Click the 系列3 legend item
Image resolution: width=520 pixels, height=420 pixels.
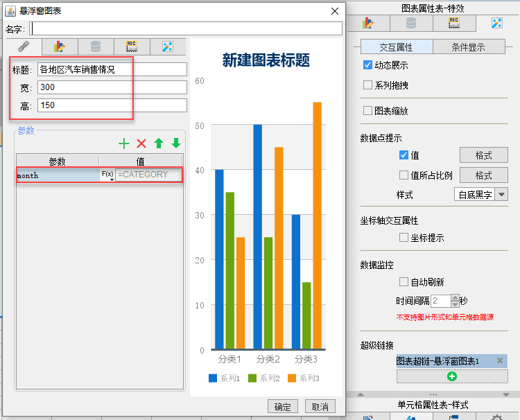304,378
